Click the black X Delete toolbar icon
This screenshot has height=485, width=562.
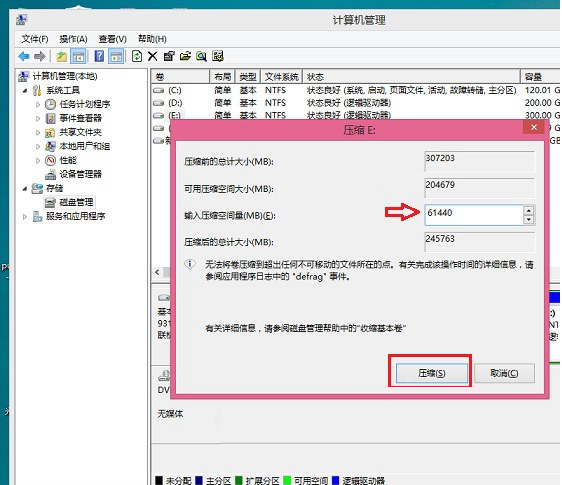pyautogui.click(x=152, y=56)
